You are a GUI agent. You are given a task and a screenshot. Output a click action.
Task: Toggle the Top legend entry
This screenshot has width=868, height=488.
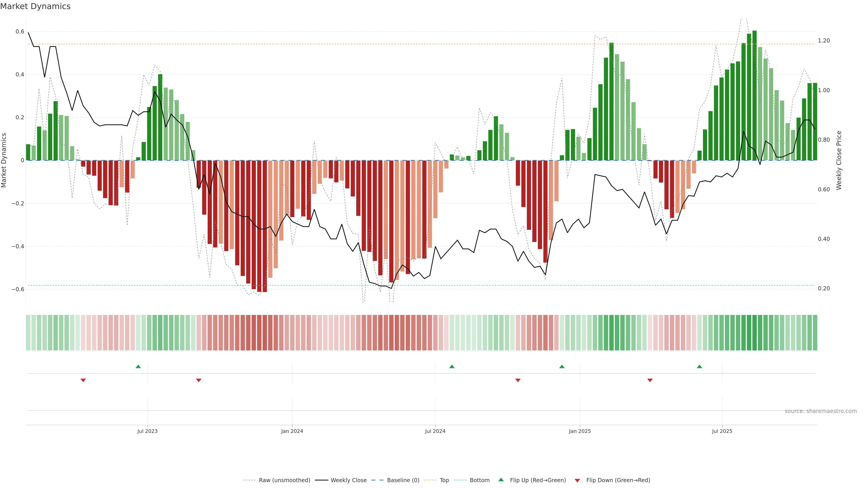(444, 480)
